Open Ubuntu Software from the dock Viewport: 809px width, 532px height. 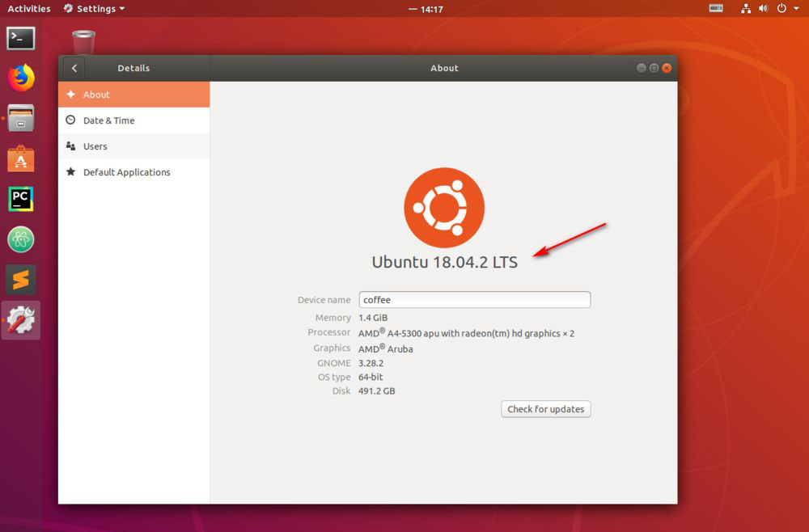coord(21,159)
